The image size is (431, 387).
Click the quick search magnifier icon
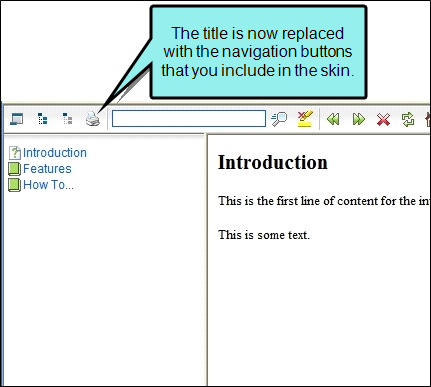(x=279, y=119)
